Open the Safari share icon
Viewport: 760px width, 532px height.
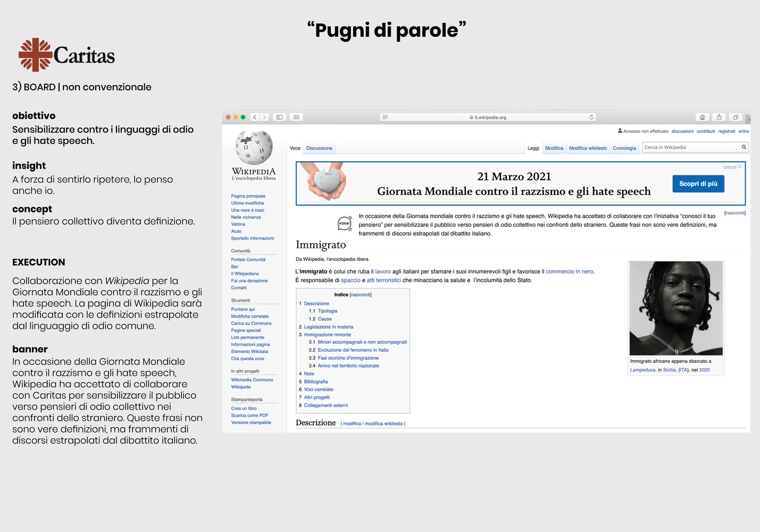point(719,117)
